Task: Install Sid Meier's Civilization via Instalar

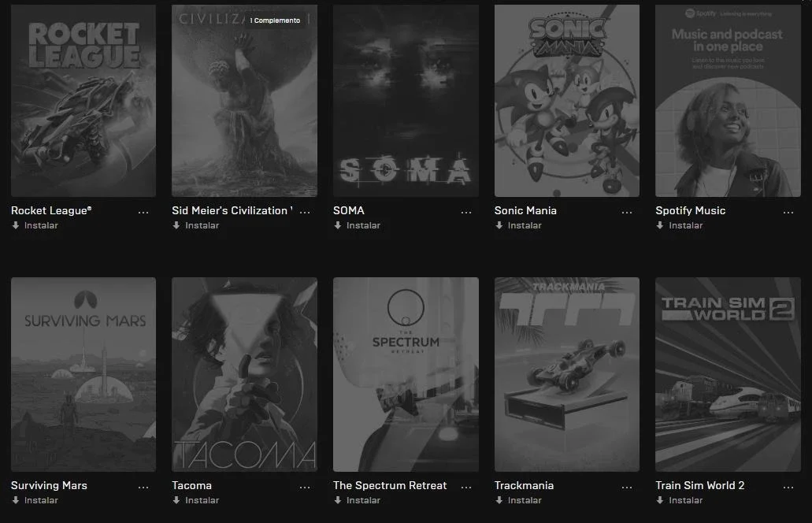Action: (x=202, y=225)
